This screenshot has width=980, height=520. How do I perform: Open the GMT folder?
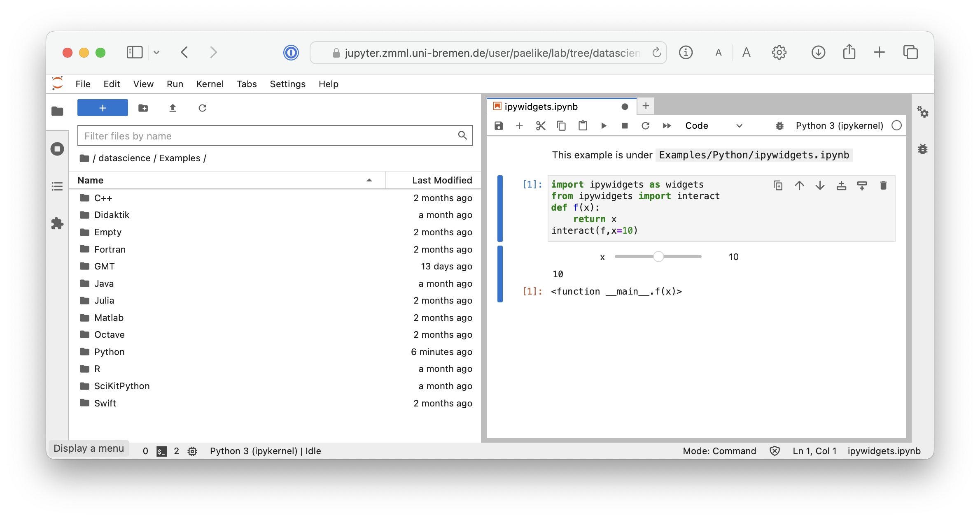pyautogui.click(x=275, y=266)
